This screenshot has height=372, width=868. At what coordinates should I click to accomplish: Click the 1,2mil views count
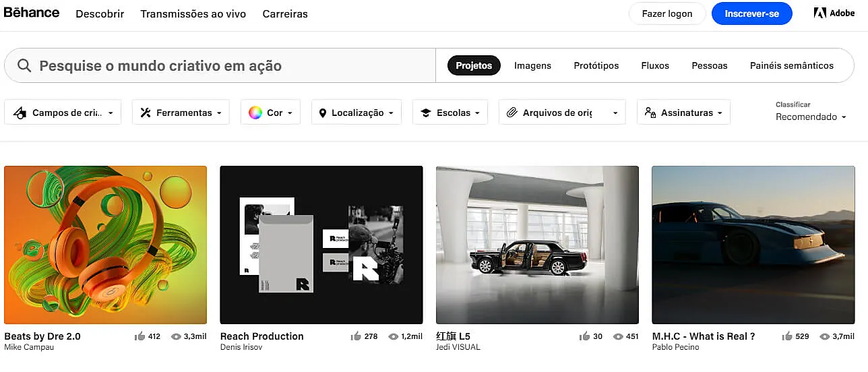412,336
